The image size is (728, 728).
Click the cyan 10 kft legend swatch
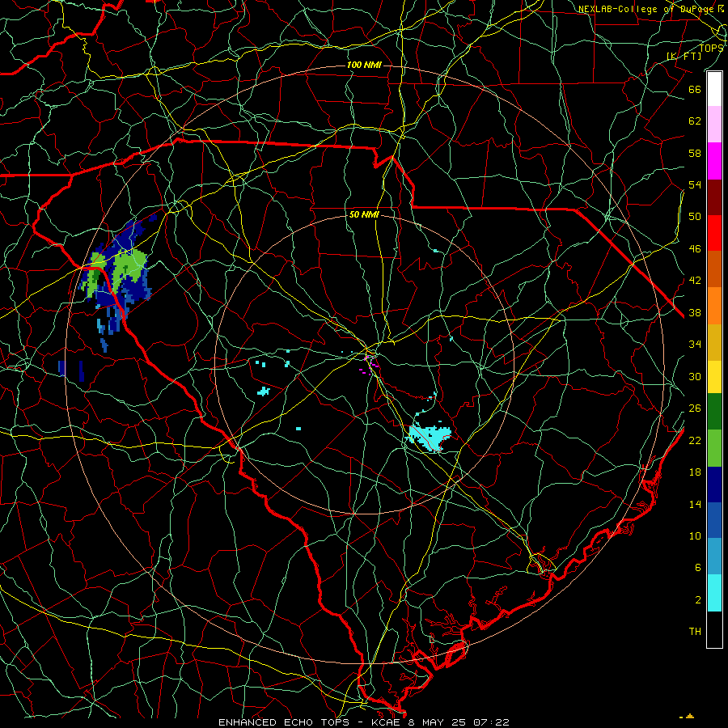click(714, 593)
